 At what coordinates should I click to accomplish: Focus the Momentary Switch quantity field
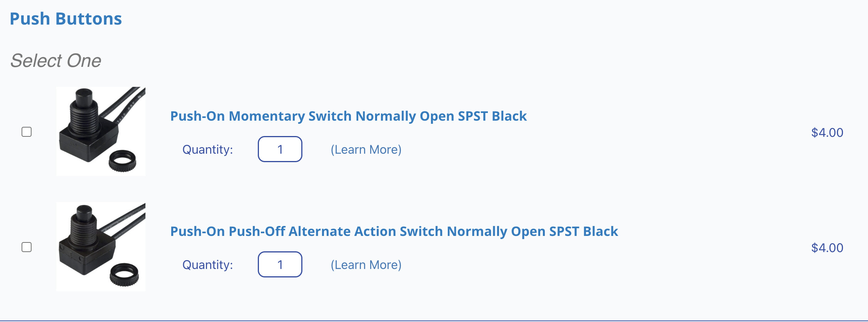(280, 149)
